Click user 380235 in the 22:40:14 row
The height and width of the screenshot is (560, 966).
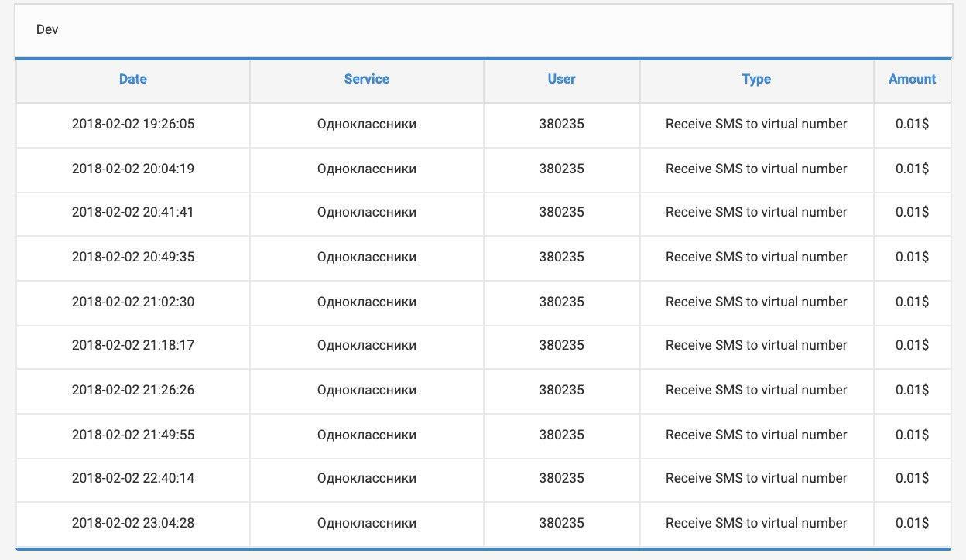tap(562, 478)
